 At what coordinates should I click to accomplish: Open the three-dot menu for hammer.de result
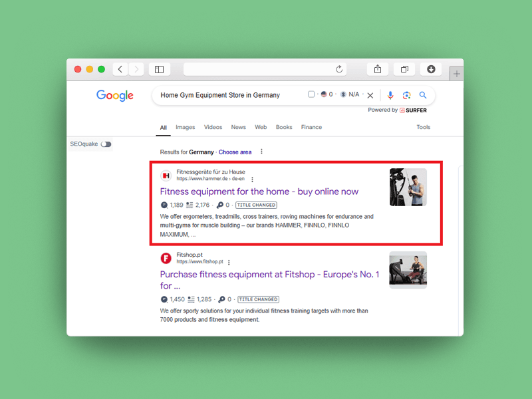tap(252, 179)
